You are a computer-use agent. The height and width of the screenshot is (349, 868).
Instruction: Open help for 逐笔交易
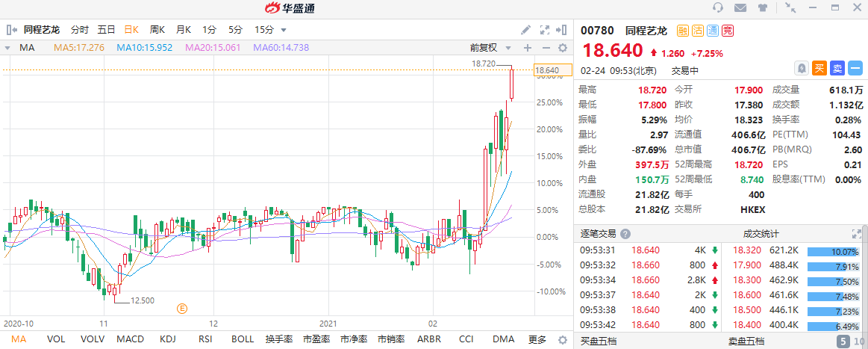point(625,234)
